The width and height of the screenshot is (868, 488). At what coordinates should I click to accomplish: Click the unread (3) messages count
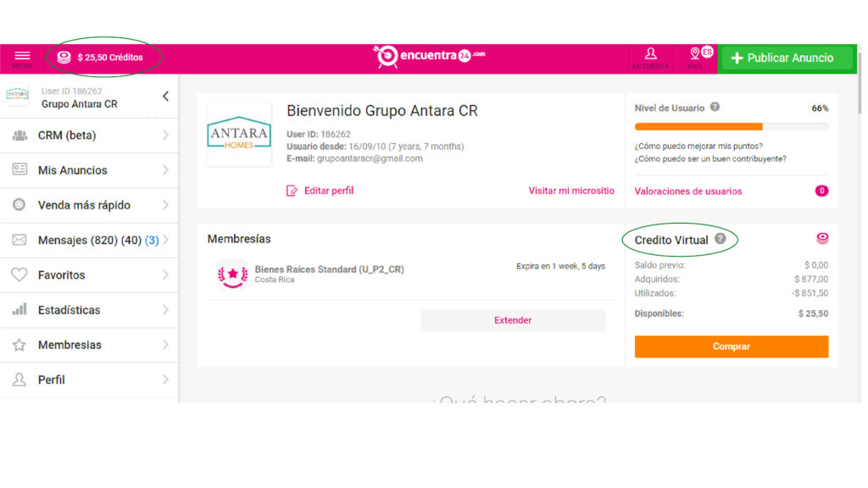(152, 240)
